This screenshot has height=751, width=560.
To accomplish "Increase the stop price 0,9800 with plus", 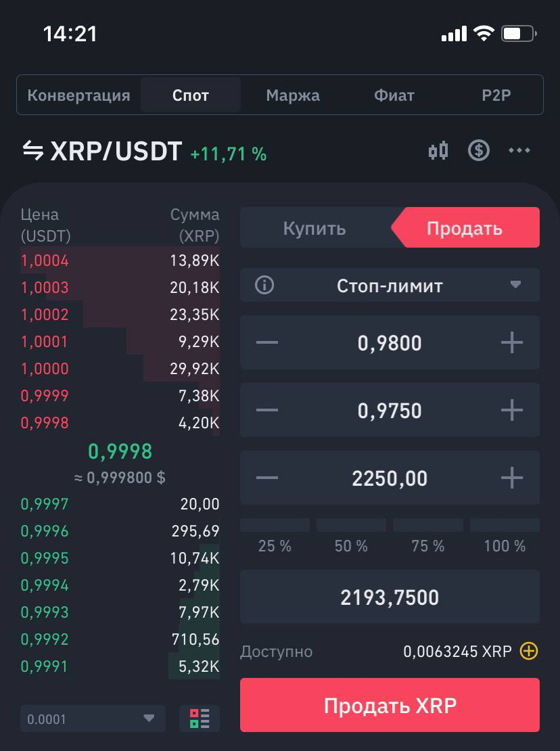I will [x=512, y=342].
